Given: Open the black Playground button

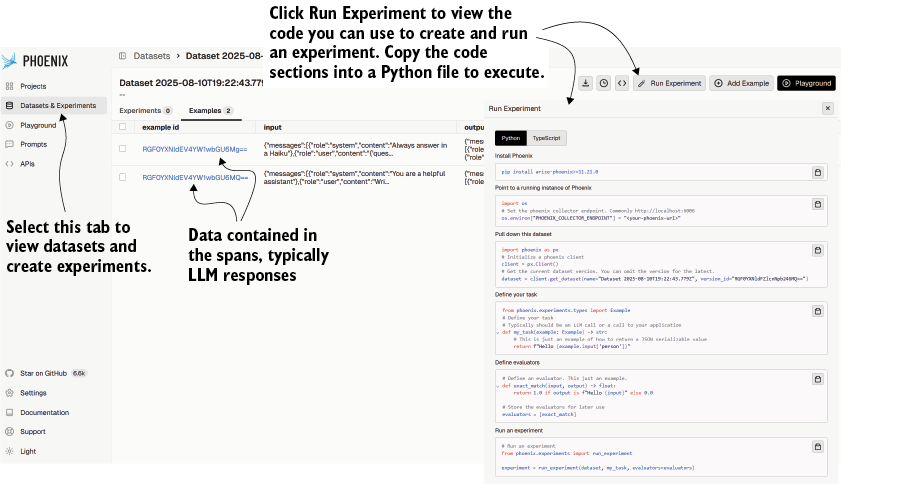Looking at the screenshot, I should coord(806,83).
